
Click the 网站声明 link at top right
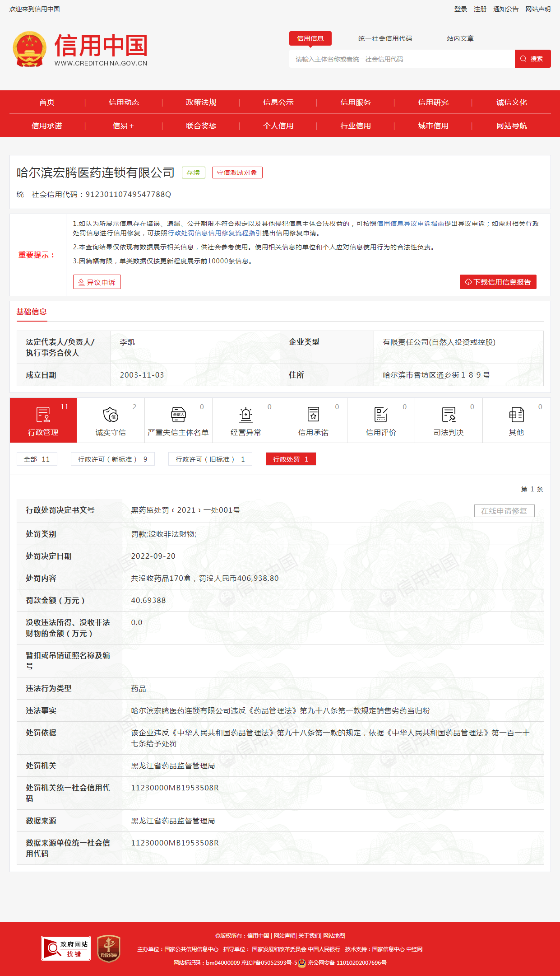(538, 9)
